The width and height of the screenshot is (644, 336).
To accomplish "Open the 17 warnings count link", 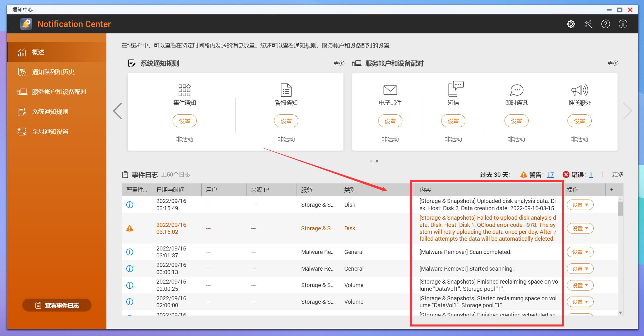I will [550, 175].
